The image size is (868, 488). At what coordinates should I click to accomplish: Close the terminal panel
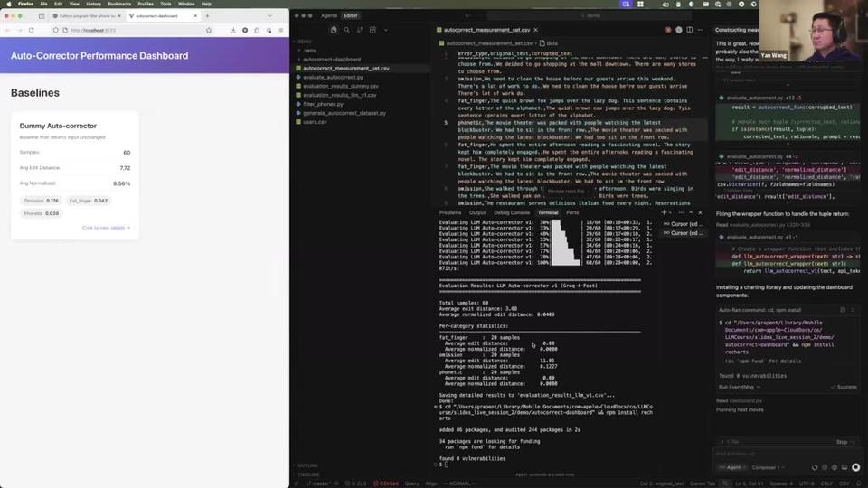[x=700, y=213]
